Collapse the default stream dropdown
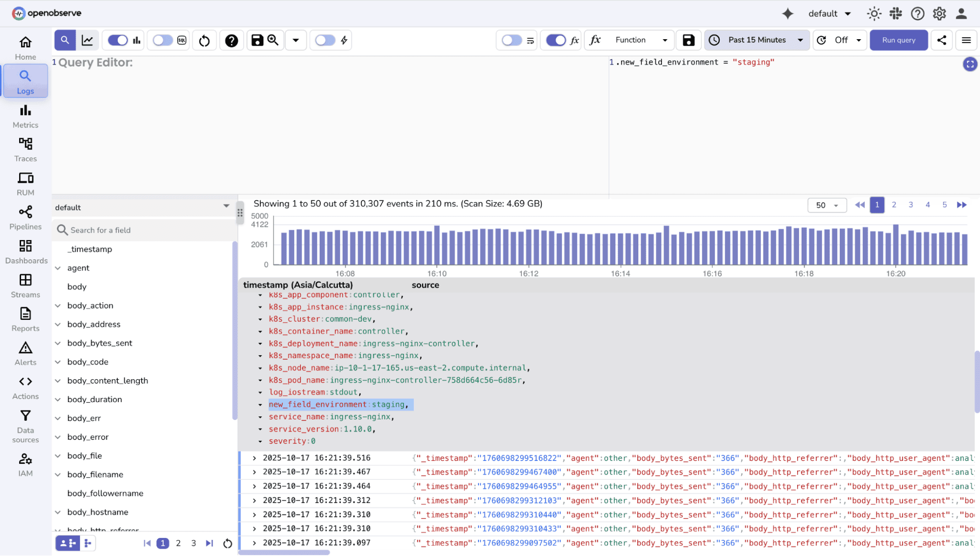Viewport: 980px width, 556px height. pos(226,207)
